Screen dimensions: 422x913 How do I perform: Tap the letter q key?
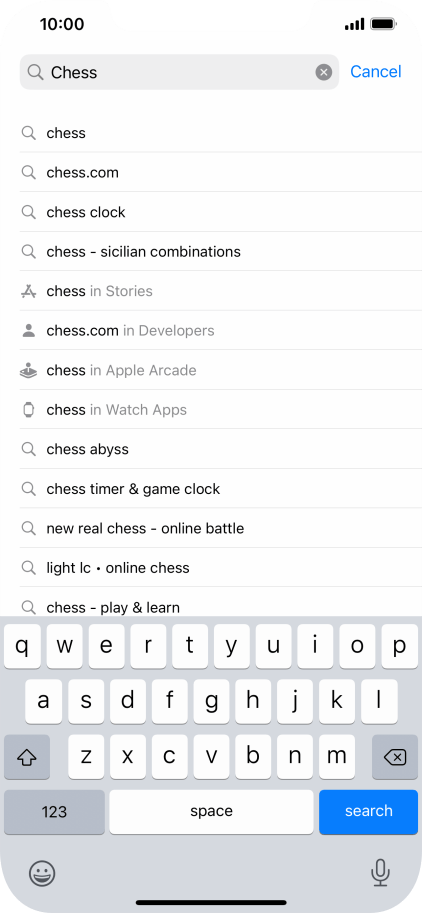click(x=23, y=646)
